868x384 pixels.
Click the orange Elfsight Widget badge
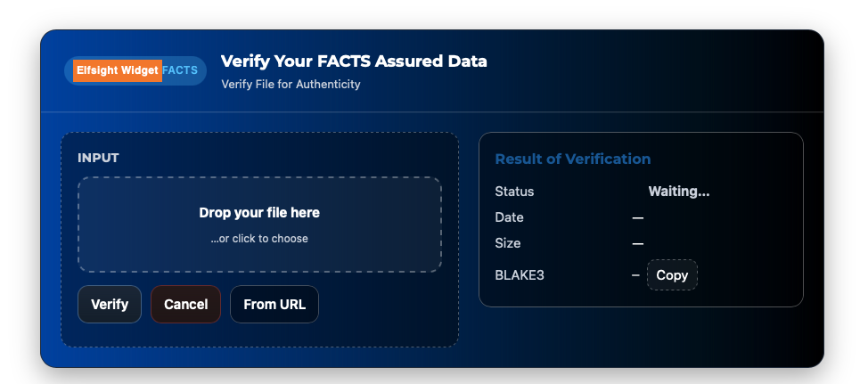(x=117, y=70)
